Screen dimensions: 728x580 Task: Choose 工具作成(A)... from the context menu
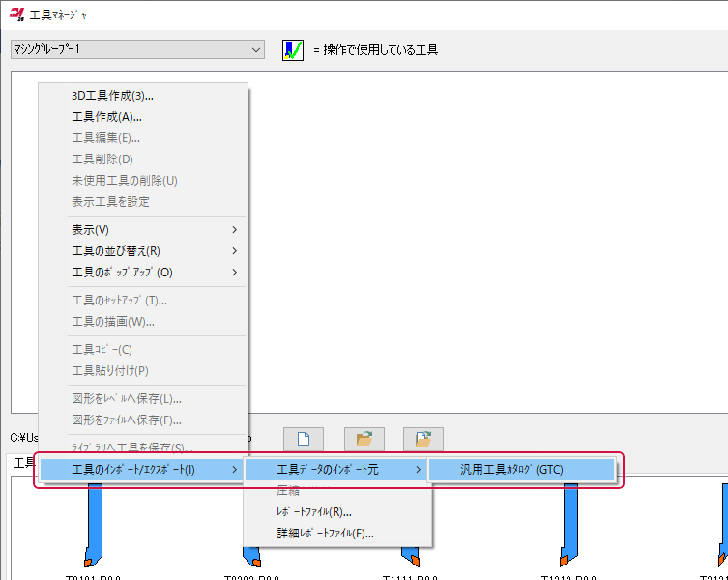pyautogui.click(x=106, y=116)
